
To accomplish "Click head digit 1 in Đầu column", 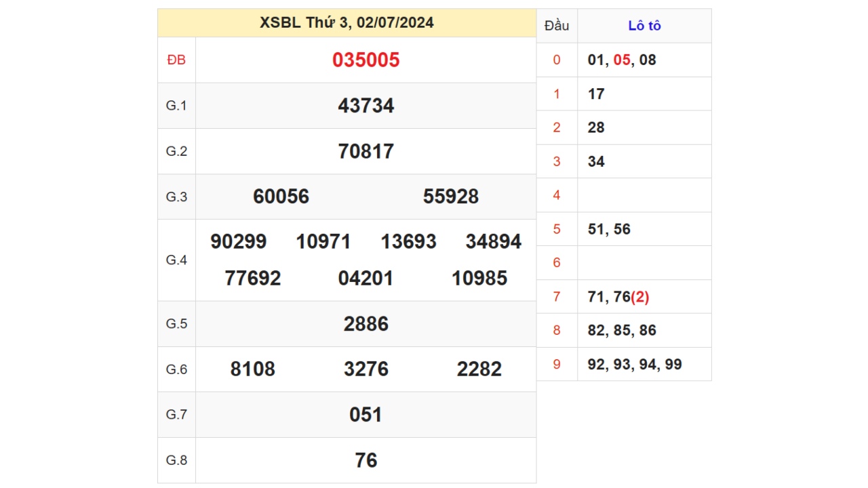I will pos(557,94).
